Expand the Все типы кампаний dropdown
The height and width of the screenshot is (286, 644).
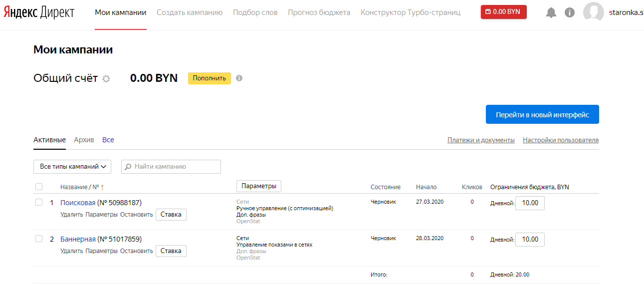72,167
